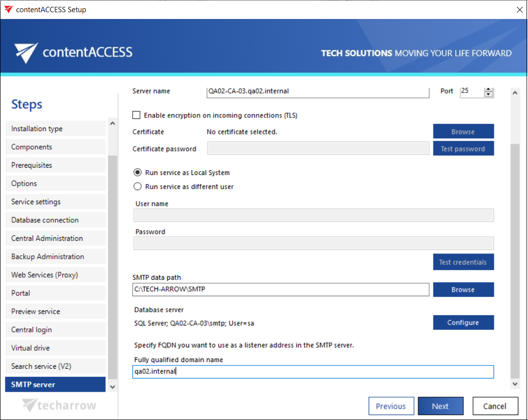Click the title bar app icon
Image resolution: width=528 pixels, height=420 pixels.
(8, 9)
